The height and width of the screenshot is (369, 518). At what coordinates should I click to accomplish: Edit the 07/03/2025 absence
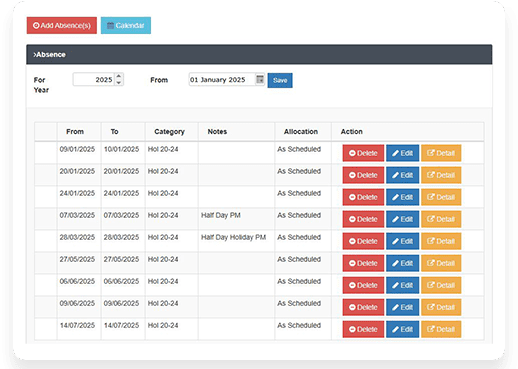click(402, 219)
